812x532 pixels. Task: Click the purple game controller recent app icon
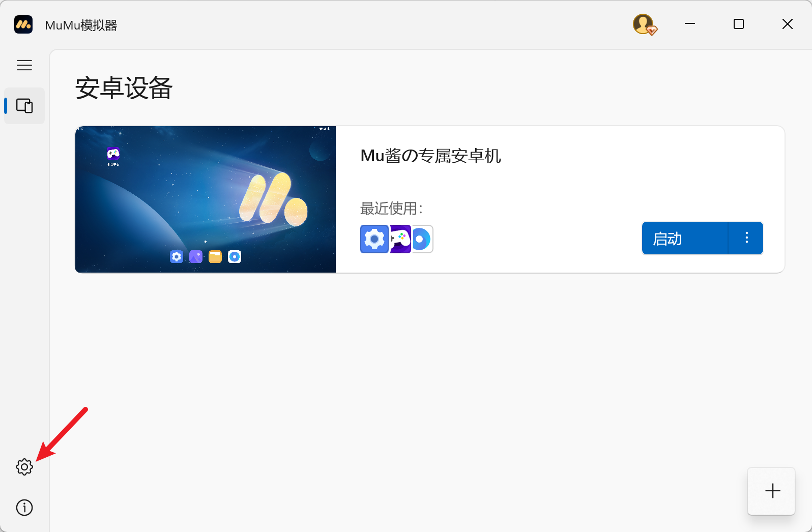click(x=400, y=239)
